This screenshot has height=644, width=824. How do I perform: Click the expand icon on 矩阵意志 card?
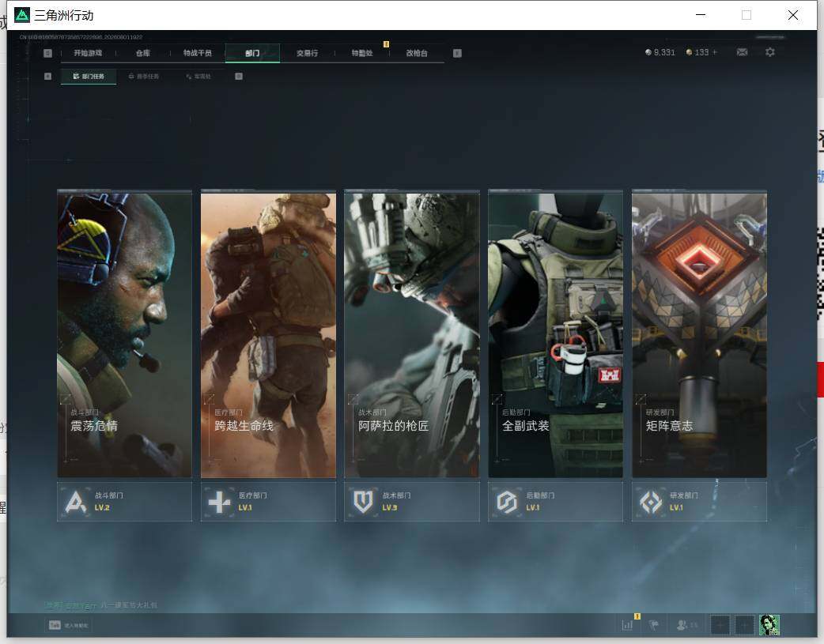[641, 399]
